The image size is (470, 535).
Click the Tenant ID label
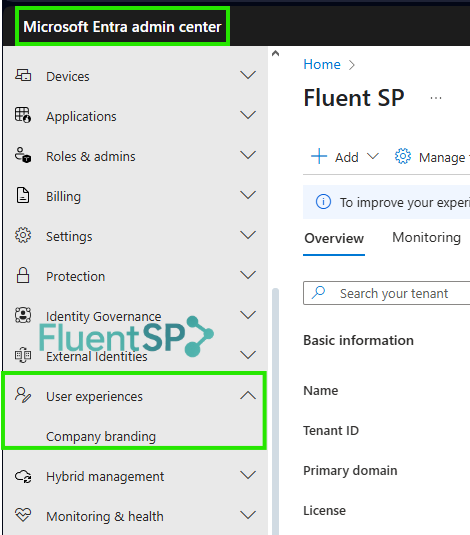331,431
